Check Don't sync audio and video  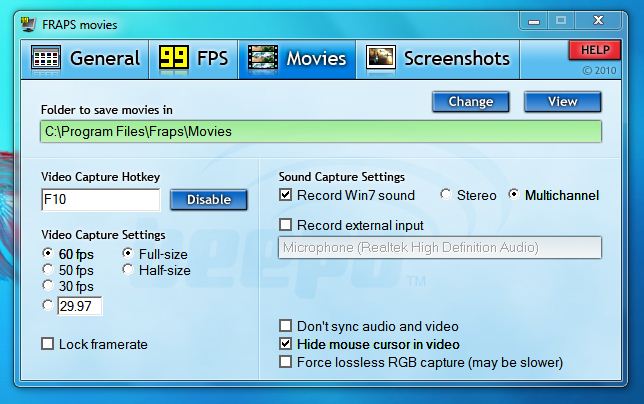pyautogui.click(x=369, y=326)
